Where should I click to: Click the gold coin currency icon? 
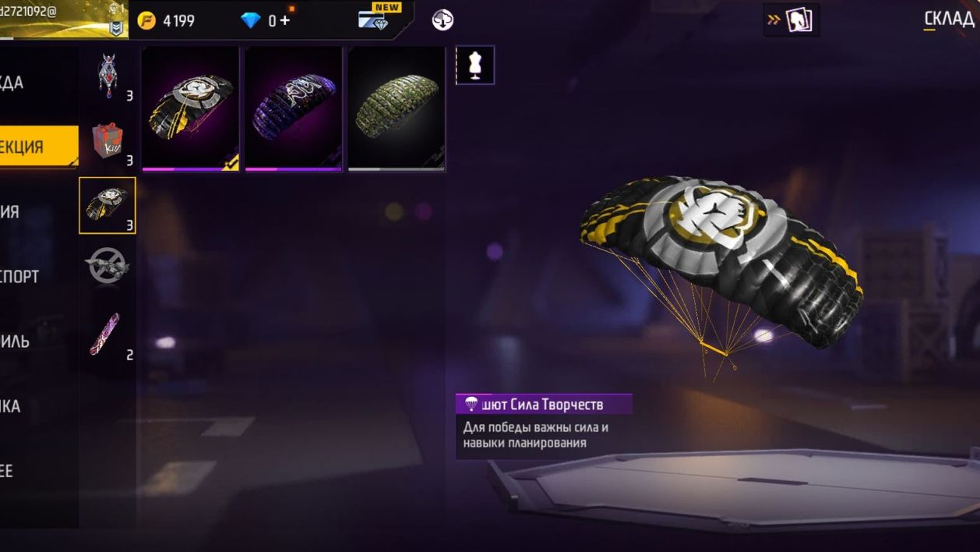click(146, 21)
